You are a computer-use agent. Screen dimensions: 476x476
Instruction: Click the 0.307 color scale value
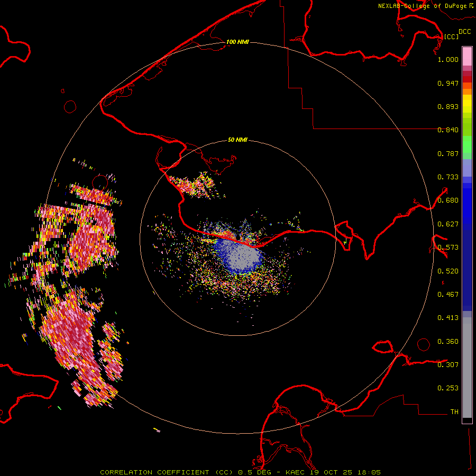tap(448, 364)
